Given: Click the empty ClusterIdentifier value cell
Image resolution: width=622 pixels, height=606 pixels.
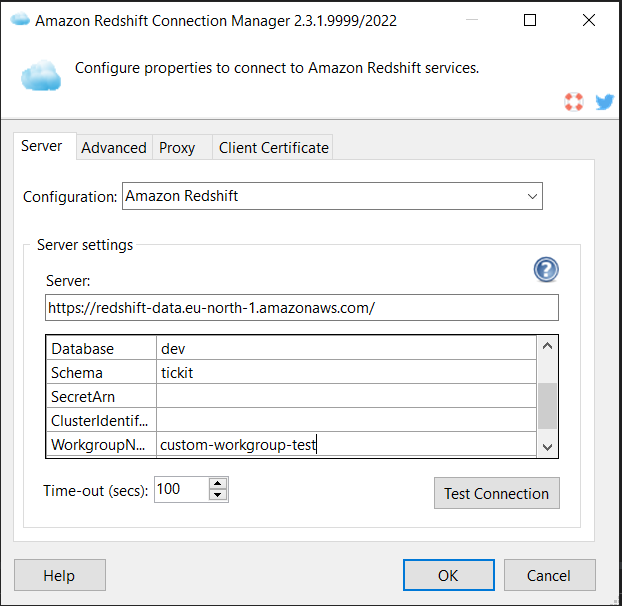Looking at the screenshot, I should pyautogui.click(x=346, y=420).
